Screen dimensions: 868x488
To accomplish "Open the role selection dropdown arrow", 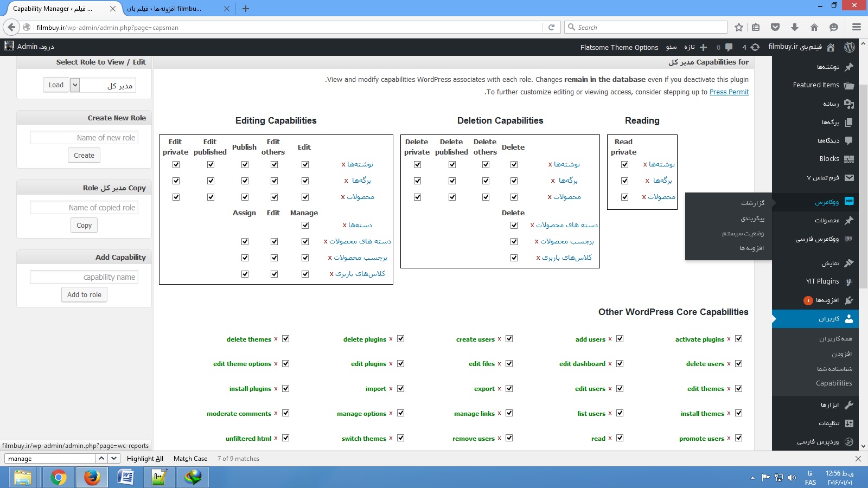I will 75,85.
